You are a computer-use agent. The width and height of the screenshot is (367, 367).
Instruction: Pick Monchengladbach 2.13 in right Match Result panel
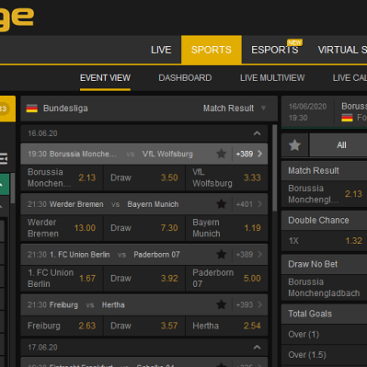tap(324, 194)
